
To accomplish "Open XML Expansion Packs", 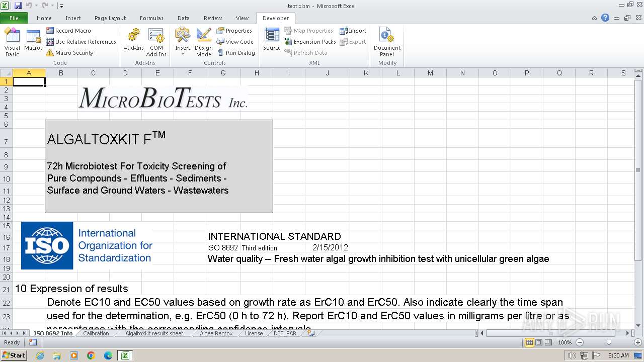I will click(310, 42).
